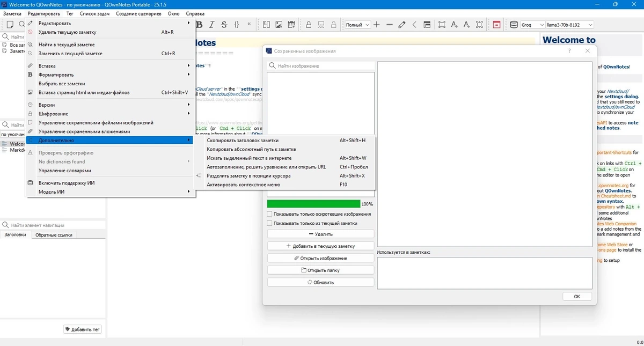Click the Найти изображение search field

pyautogui.click(x=321, y=66)
